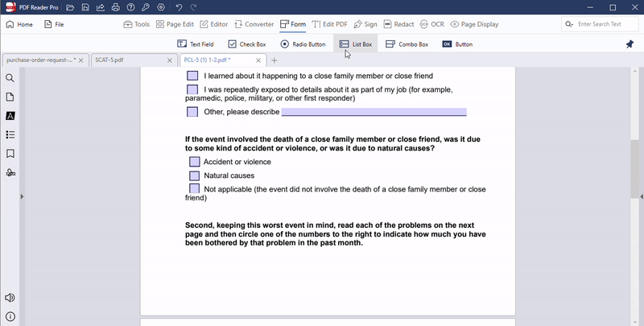Open the File menu
This screenshot has height=326, width=644.
coord(54,24)
